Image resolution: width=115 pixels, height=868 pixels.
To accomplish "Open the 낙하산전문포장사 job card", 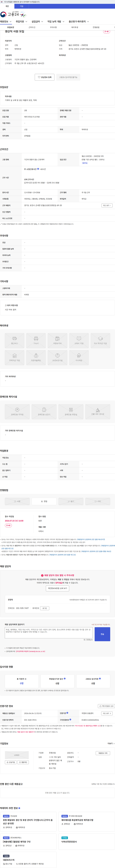I will (x=87, y=842).
